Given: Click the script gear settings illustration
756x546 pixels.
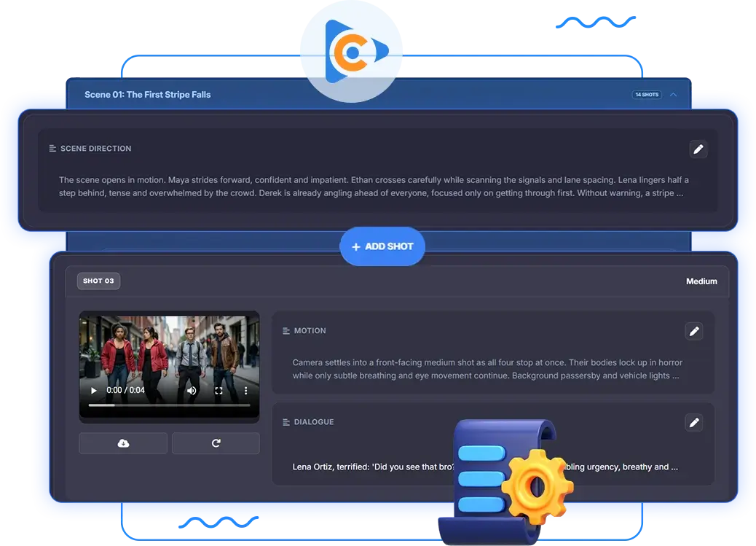Looking at the screenshot, I should pyautogui.click(x=506, y=482).
